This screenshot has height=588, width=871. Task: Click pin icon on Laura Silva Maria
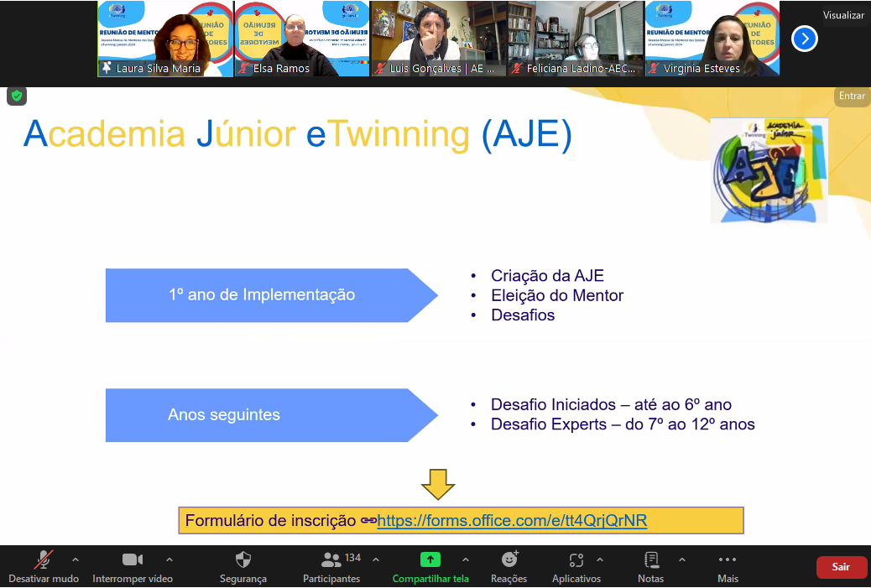pos(107,68)
